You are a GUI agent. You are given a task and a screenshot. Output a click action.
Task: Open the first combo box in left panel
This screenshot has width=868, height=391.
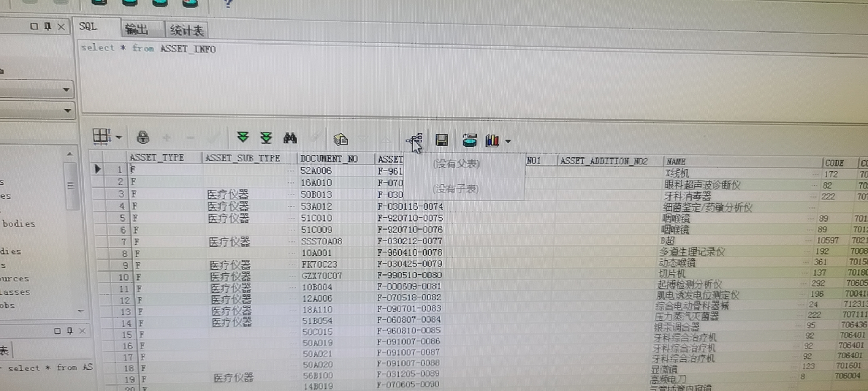(x=66, y=89)
